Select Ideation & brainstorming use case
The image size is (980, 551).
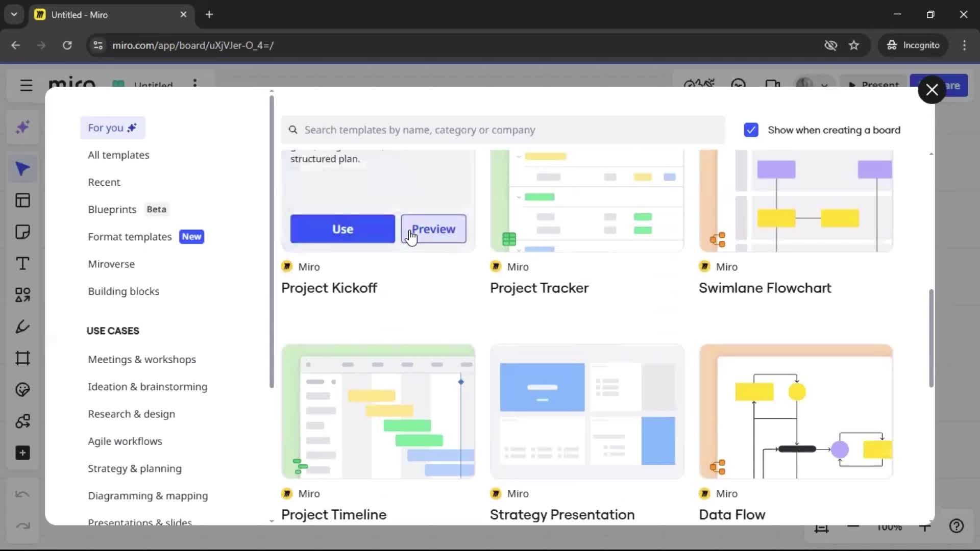tap(148, 387)
